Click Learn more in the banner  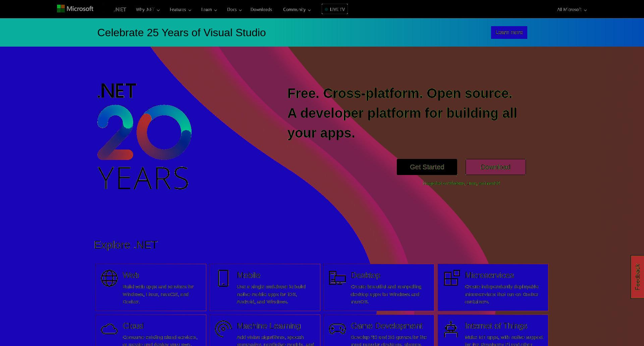tap(509, 33)
